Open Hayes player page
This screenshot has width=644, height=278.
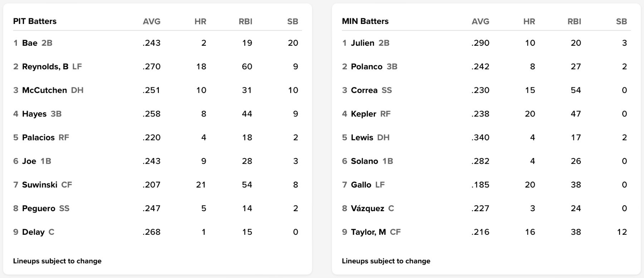click(34, 114)
